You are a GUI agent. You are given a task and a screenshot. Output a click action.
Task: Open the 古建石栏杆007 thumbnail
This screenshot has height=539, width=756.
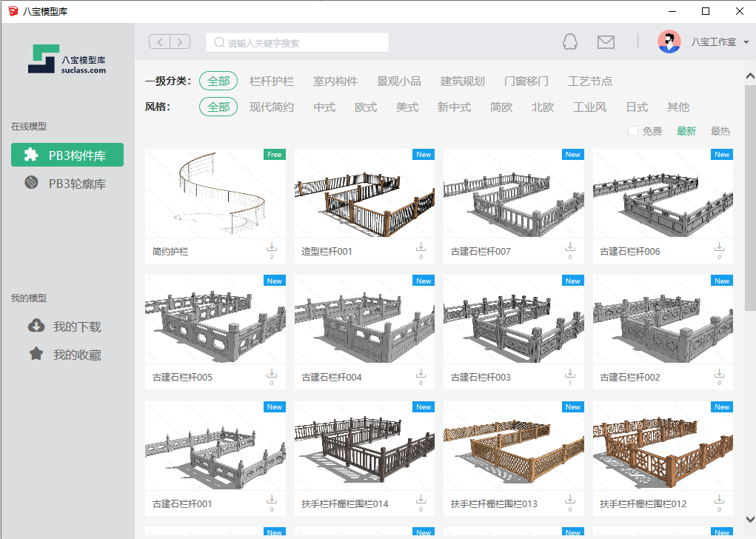coord(513,193)
